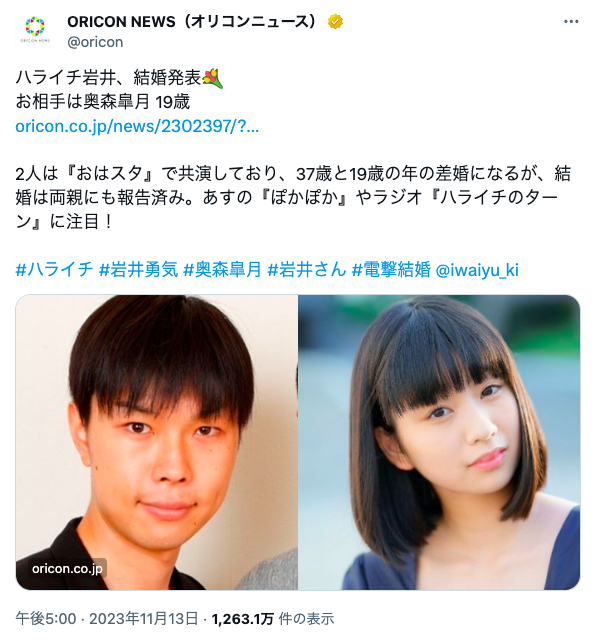Open the oricon.co.jp/news/2302397 article link
This screenshot has height=644, width=595.
pyautogui.click(x=137, y=126)
